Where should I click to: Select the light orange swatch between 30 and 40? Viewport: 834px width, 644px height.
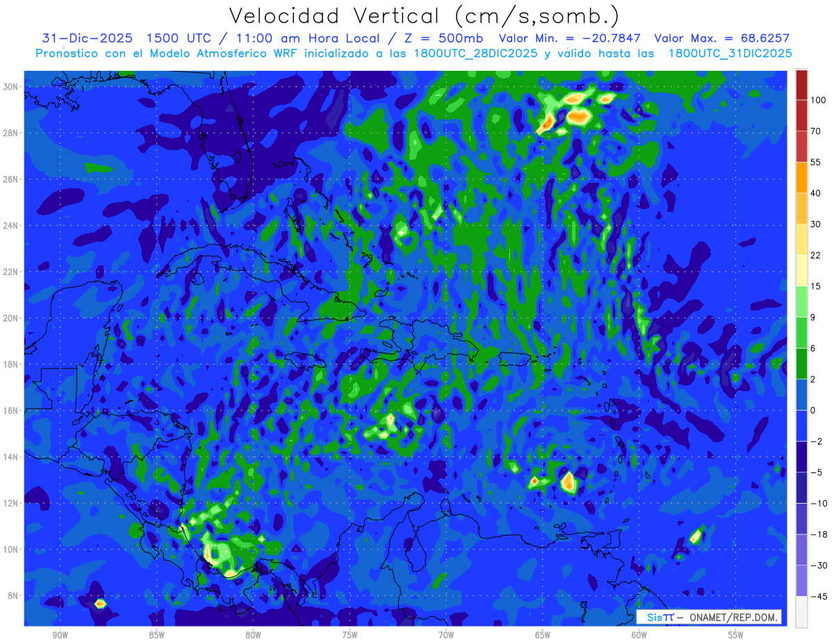tap(801, 208)
